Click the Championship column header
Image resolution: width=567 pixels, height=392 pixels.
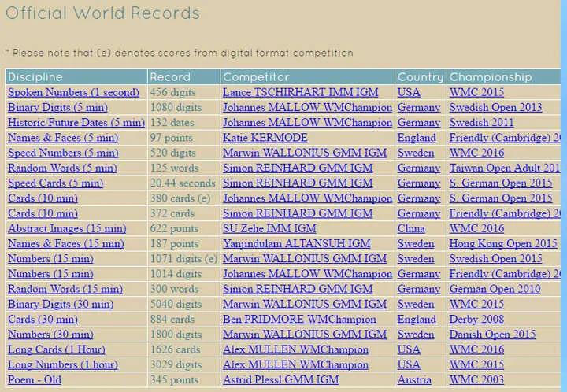(504, 77)
